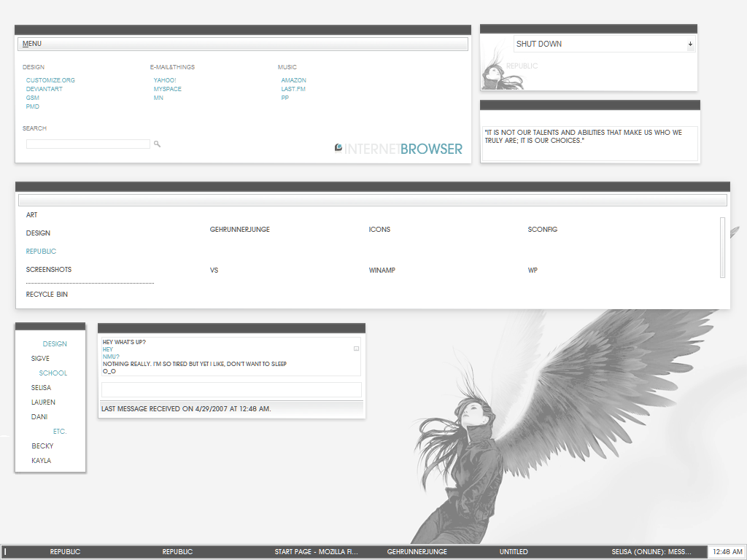The width and height of the screenshot is (747, 560).
Task: Click small icon in chat history corner
Action: 356,349
